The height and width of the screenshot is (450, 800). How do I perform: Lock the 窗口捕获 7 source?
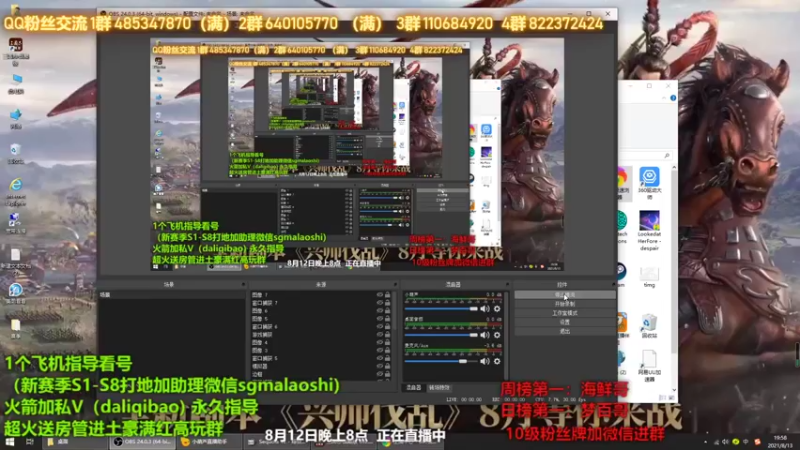pos(388,303)
